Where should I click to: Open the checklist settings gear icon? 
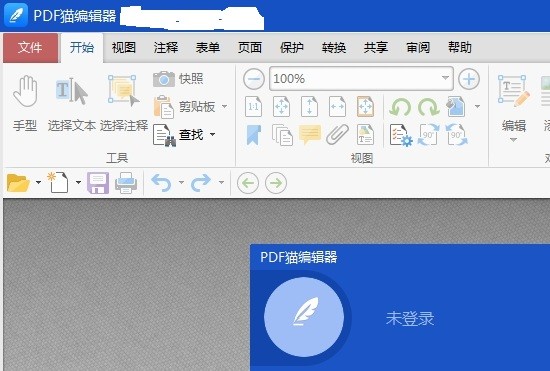(401, 135)
